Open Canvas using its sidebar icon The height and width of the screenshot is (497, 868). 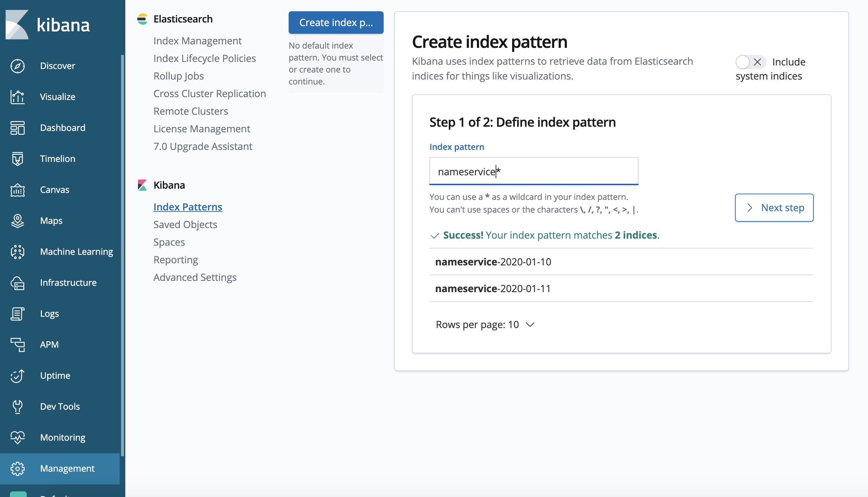click(17, 190)
